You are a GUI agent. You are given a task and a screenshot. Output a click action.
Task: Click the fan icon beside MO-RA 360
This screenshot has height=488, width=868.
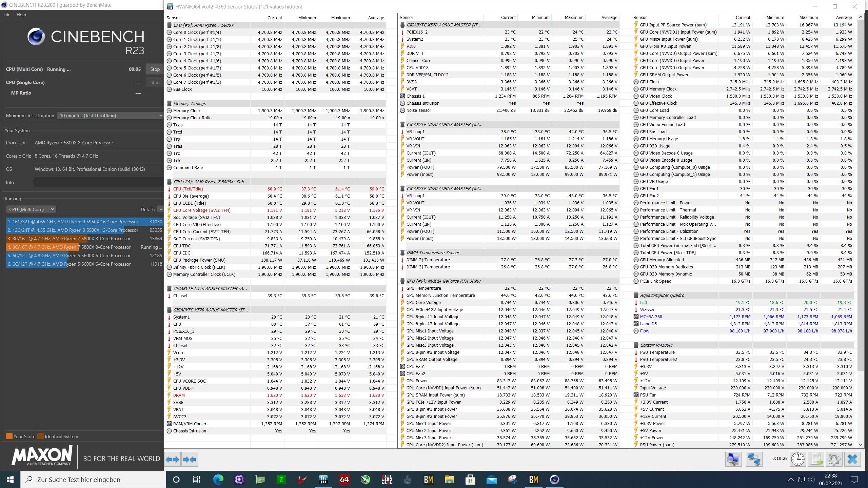tap(636, 317)
